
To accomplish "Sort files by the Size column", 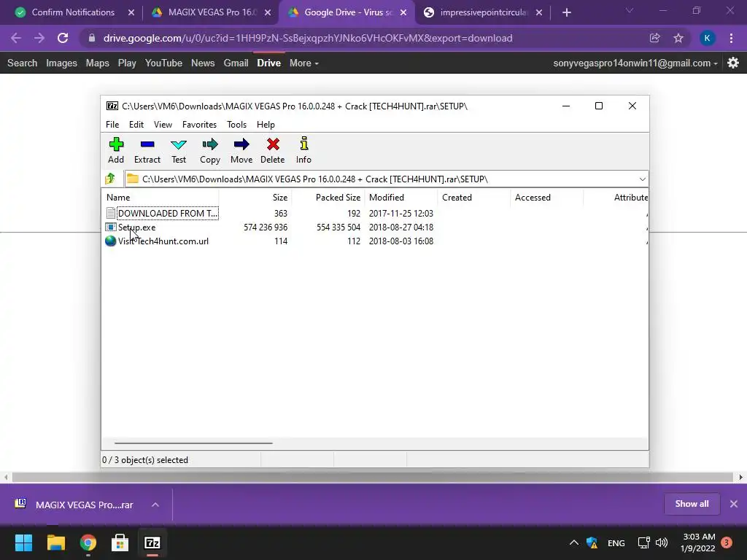I will click(255, 197).
